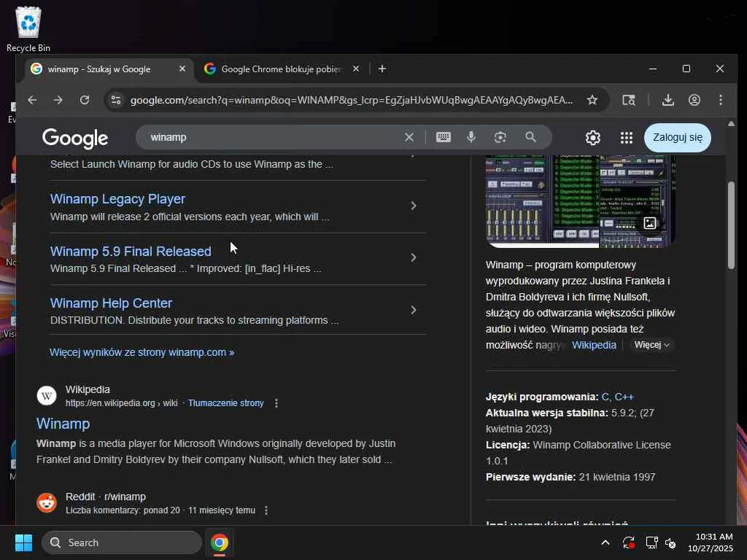Click the Reddit favicon of r/winamp result

pos(47,503)
